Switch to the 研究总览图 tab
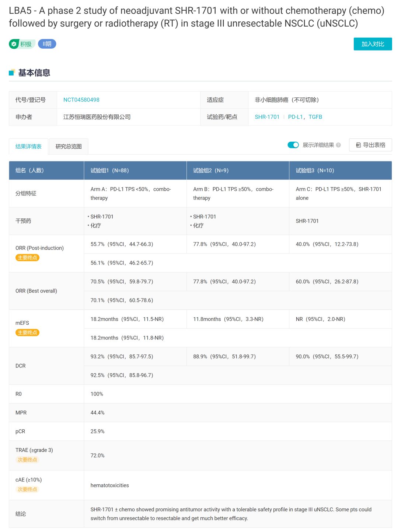The image size is (398, 532). pos(69,146)
